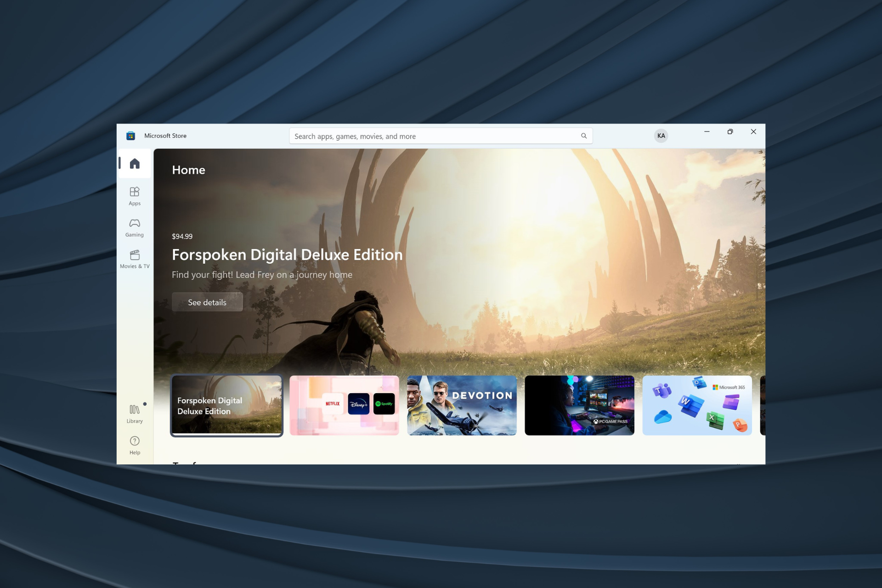Select the Microsoft 365 card
Screen dimensions: 882x588
coord(697,406)
